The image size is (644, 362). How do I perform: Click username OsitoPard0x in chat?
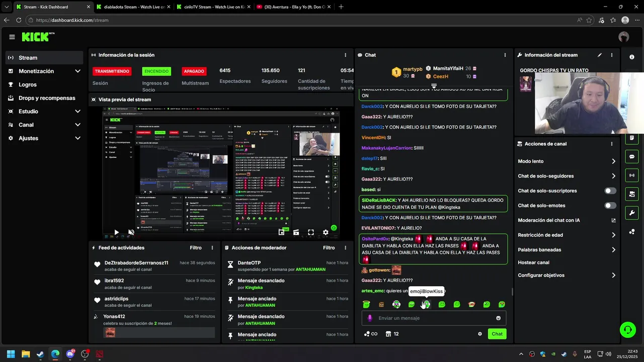(375, 239)
